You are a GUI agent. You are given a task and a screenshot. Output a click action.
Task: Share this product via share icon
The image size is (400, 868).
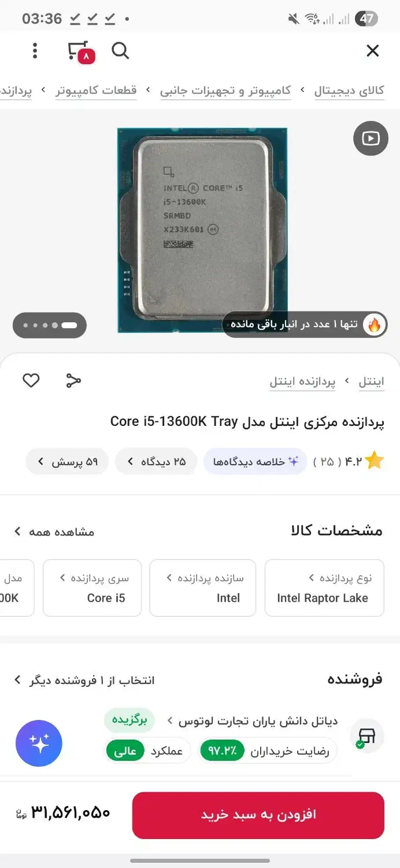point(73,380)
